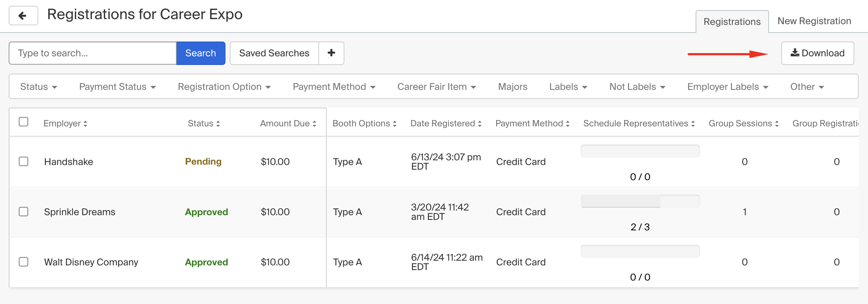Add a new saved search with plus icon
Image resolution: width=868 pixels, height=304 pixels.
click(x=331, y=53)
